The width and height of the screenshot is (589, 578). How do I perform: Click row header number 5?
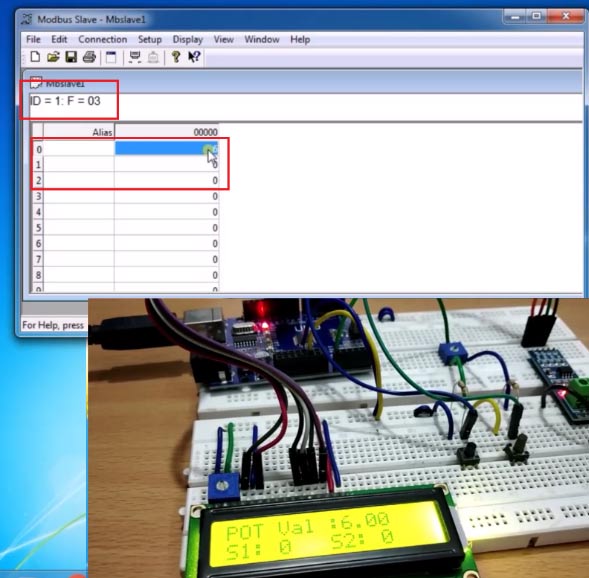click(38, 228)
